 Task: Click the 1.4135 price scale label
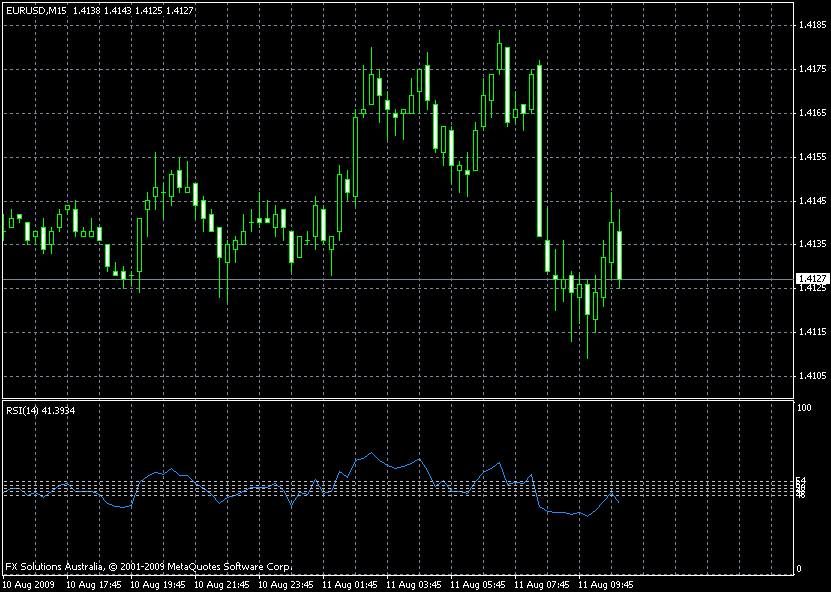(812, 244)
